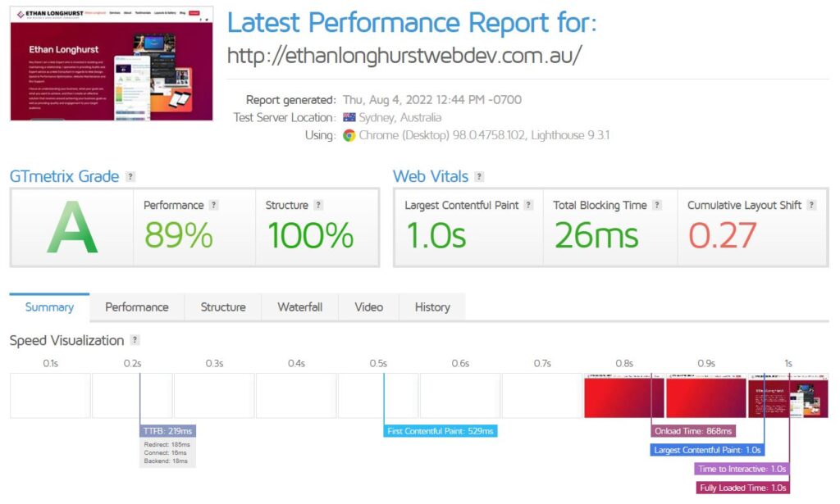Click the help icon beside GTmetrix Grade

click(130, 176)
